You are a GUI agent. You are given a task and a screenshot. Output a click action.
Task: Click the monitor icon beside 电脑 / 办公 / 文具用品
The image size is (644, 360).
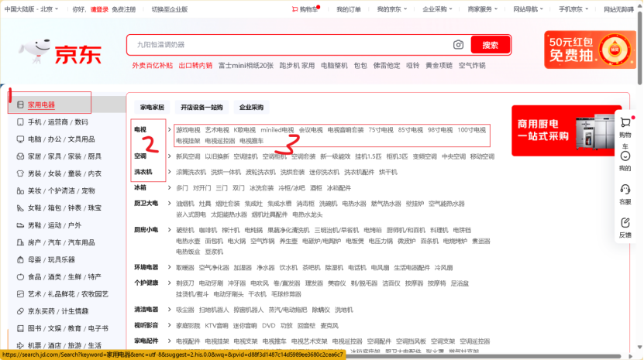[x=20, y=139]
